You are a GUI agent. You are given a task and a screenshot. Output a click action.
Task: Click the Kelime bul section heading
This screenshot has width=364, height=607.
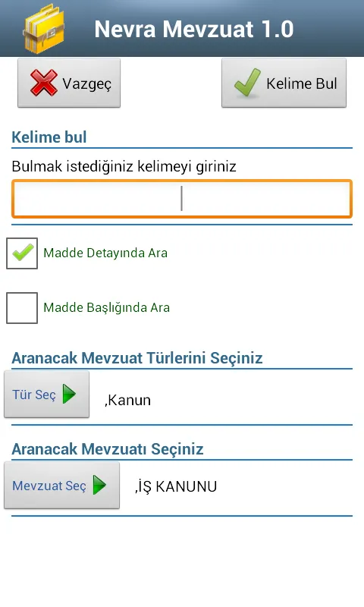pos(49,137)
